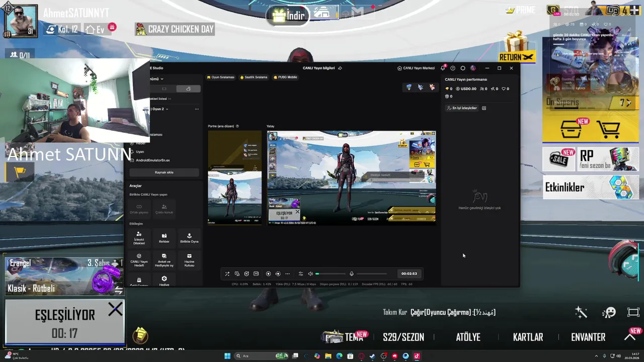Viewport: 644px width, 362px height.
Task: Click Çoklu konuk tool
Action: 164,208
